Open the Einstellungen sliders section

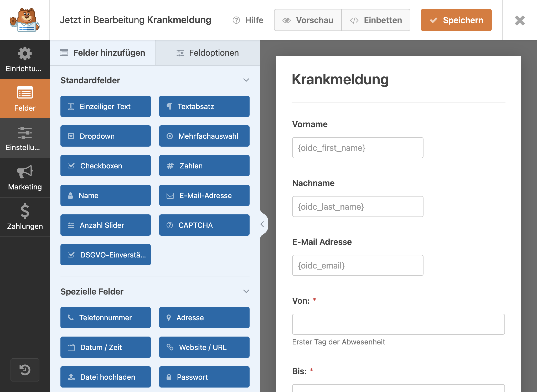point(25,138)
